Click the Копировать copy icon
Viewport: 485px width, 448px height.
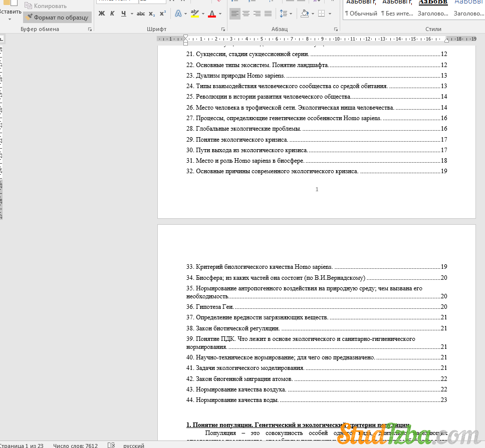click(x=28, y=6)
